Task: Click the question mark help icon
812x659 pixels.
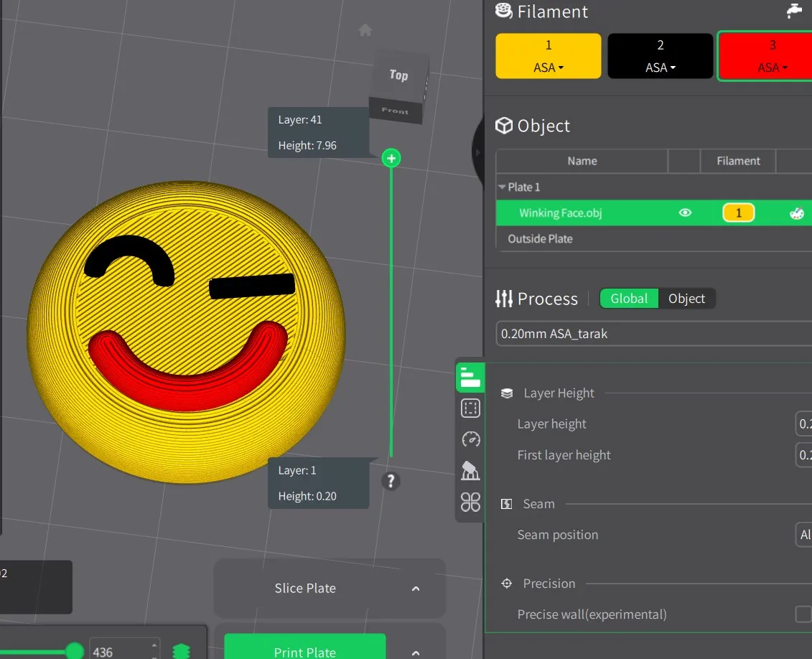Action: 391,481
